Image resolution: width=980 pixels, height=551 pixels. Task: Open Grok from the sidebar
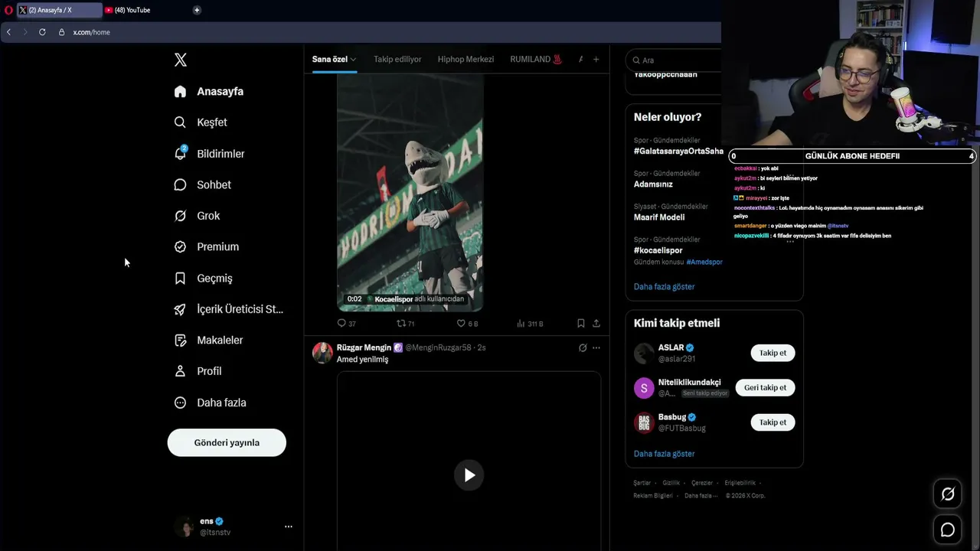point(198,216)
